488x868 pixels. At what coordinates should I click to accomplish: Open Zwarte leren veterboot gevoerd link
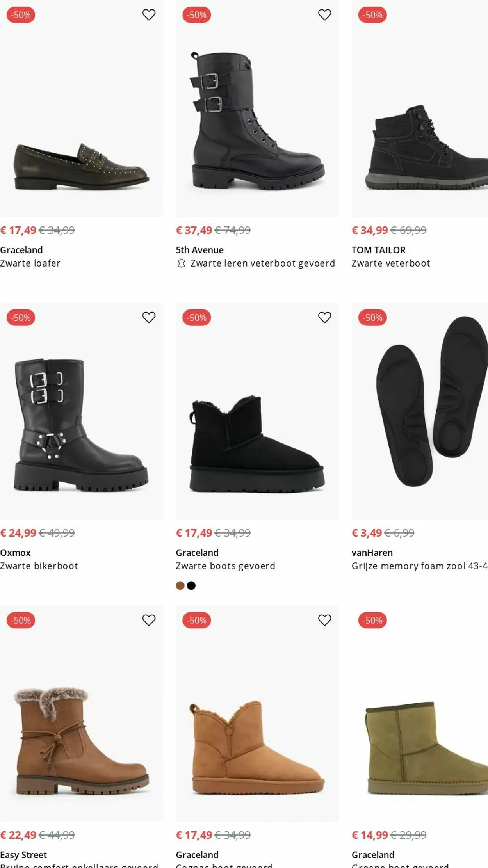[x=262, y=263]
